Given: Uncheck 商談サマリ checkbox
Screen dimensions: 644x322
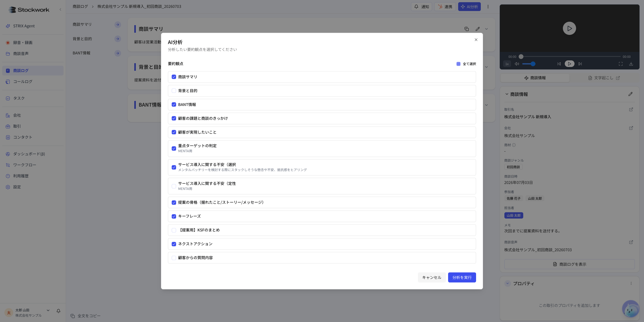Looking at the screenshot, I should coord(174,77).
